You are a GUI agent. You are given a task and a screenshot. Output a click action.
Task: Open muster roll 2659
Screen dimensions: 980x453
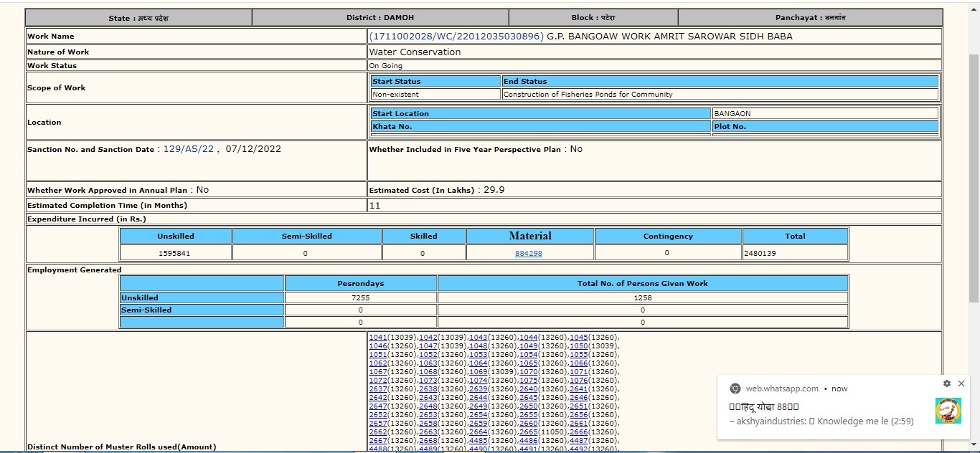[479, 424]
